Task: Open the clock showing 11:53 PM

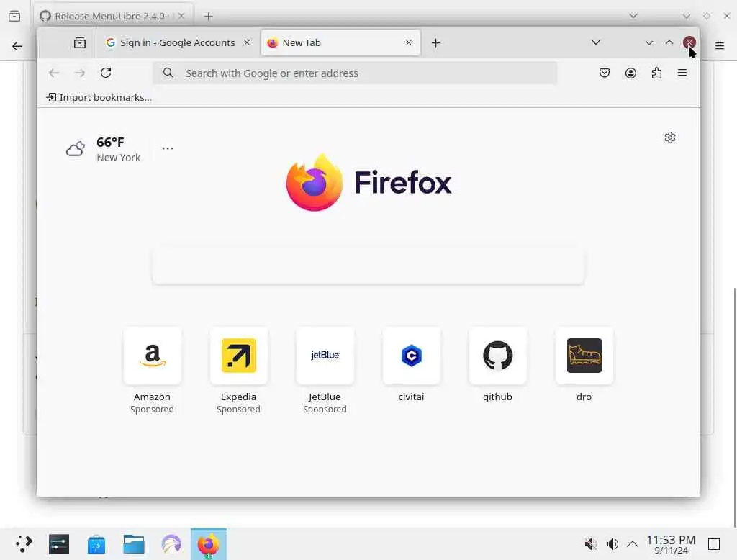Action: click(x=671, y=544)
